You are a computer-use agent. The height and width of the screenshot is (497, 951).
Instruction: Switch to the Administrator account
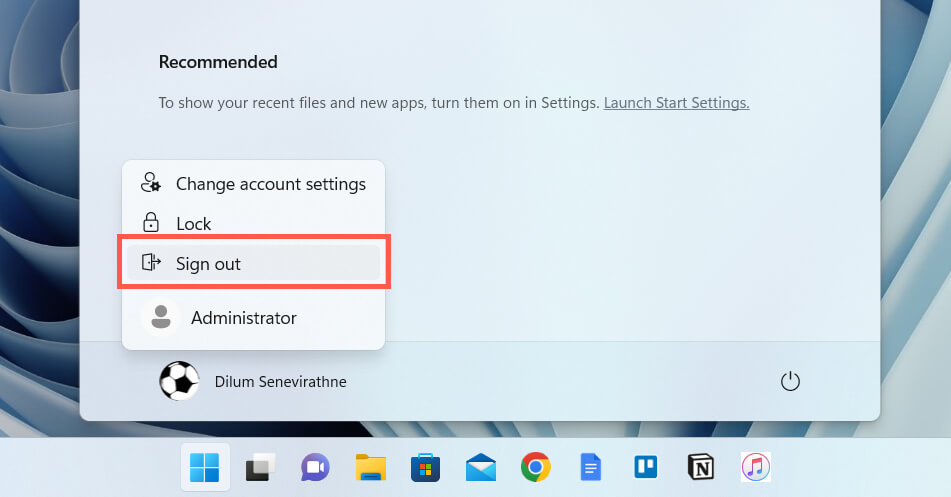point(243,318)
